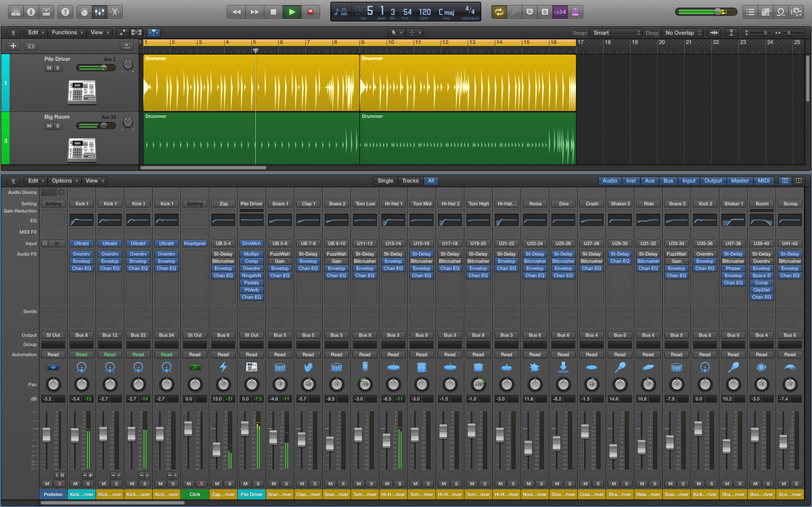Solo the Big Room track
Image resolution: width=812 pixels, height=507 pixels.
point(58,126)
